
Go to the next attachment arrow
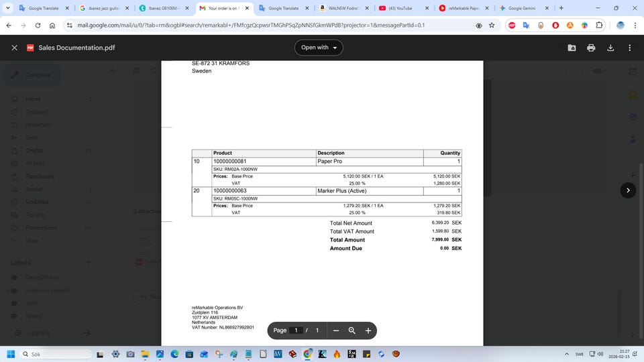tap(628, 190)
